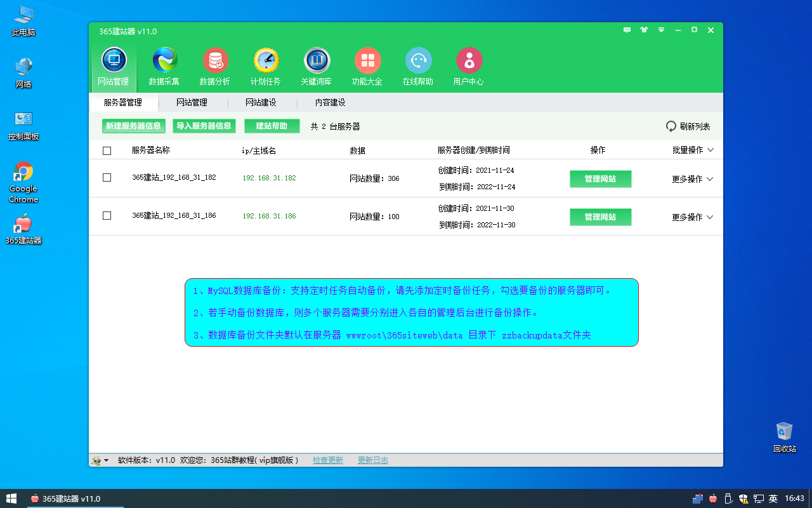This screenshot has height=508, width=812.
Task: Check the box for 365建站_192_168_31_182
Action: coord(107,178)
